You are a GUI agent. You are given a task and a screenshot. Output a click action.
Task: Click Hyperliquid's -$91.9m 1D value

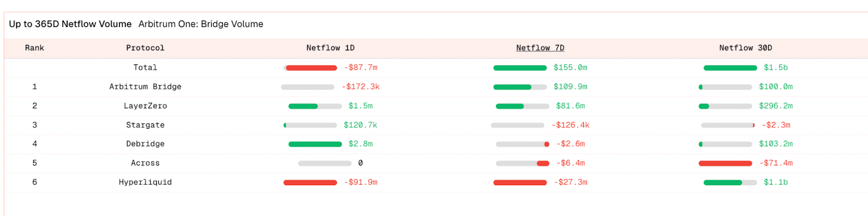click(361, 182)
